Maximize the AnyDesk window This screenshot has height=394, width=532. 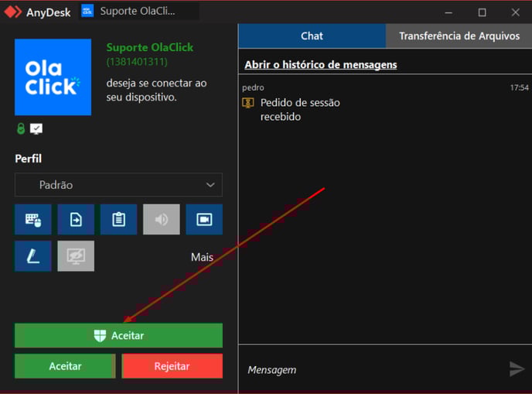[x=482, y=12]
